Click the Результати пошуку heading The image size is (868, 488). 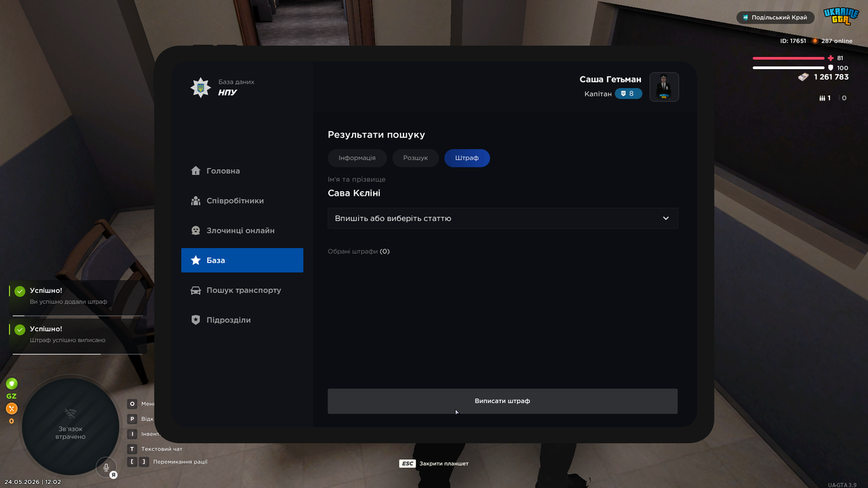(x=376, y=135)
